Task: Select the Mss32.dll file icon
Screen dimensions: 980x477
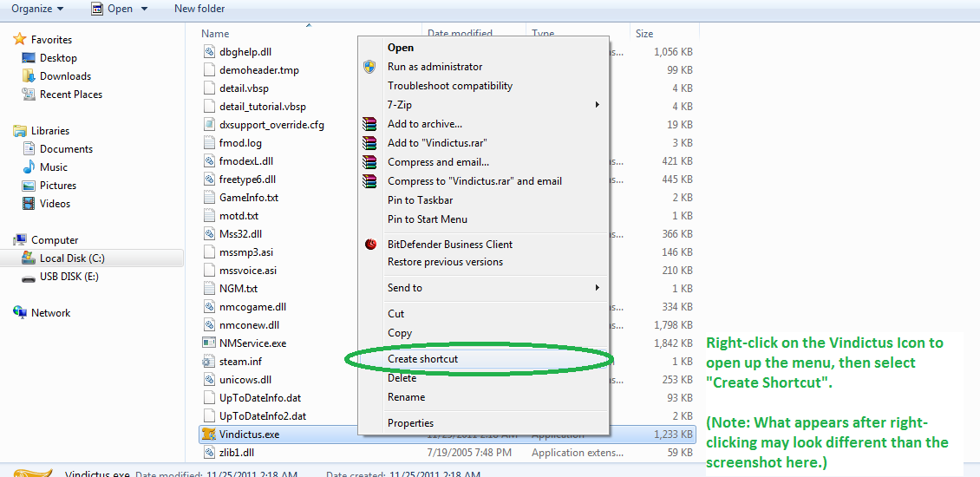Action: [209, 234]
